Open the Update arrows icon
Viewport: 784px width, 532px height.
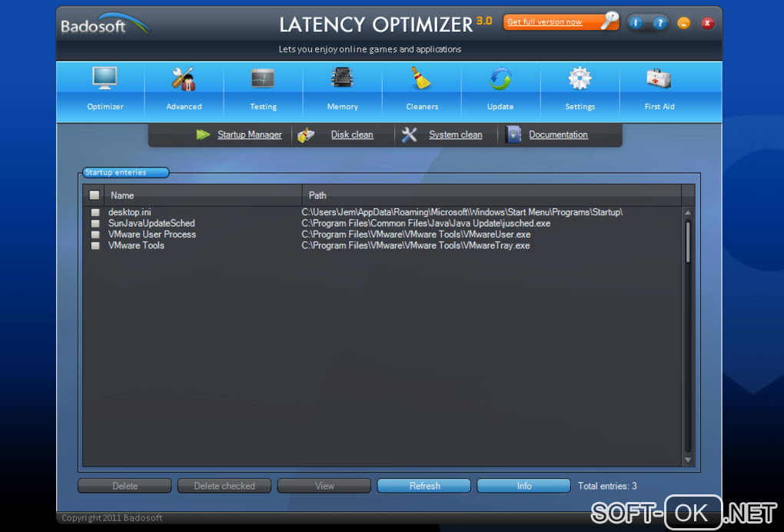coord(500,78)
